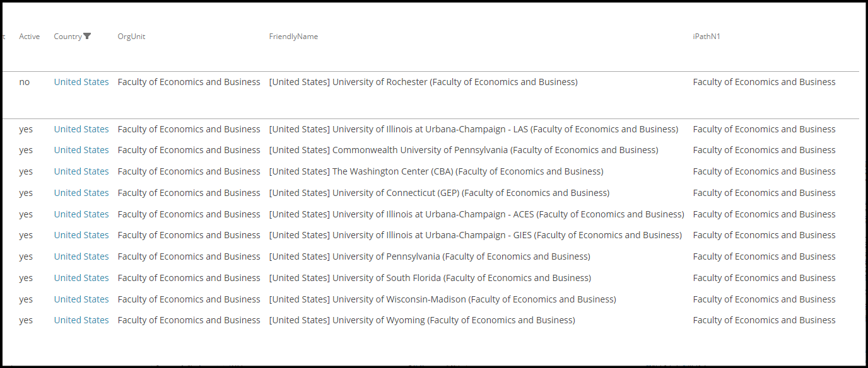Image resolution: width=868 pixels, height=368 pixels.
Task: Click United States link for Urbana-Champaign LAS row
Action: [x=81, y=129]
